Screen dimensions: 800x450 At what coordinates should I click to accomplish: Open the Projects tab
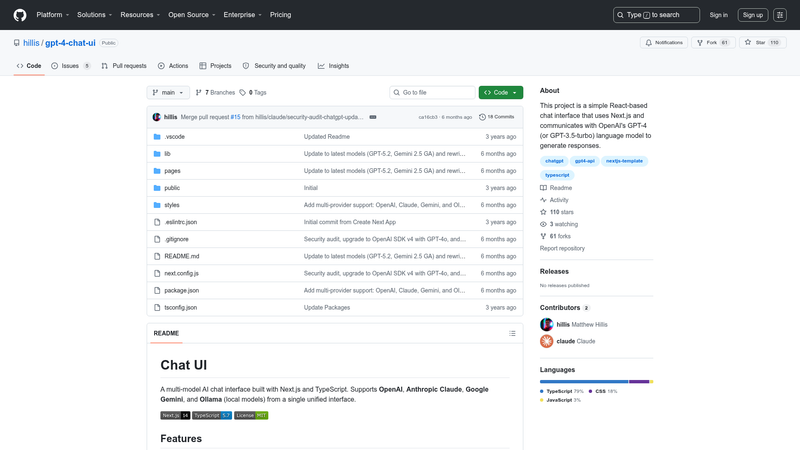(x=215, y=66)
